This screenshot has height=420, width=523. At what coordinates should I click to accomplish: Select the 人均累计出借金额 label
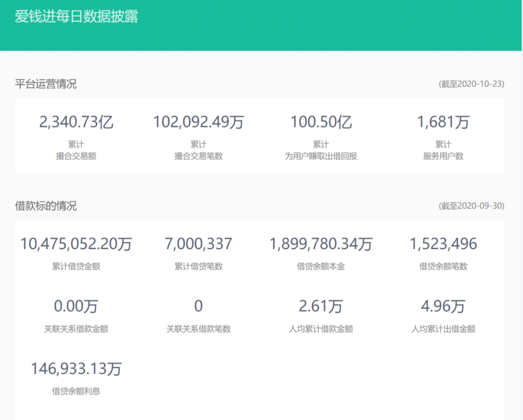coord(444,329)
